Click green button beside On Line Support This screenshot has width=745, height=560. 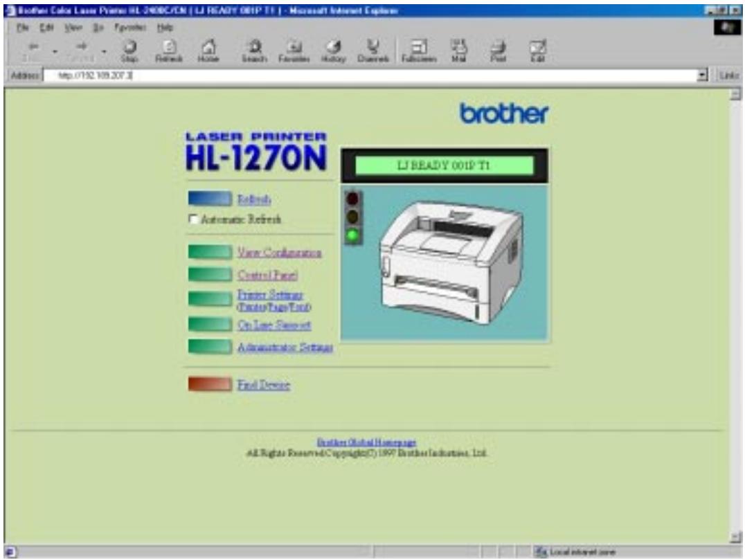coord(210,324)
